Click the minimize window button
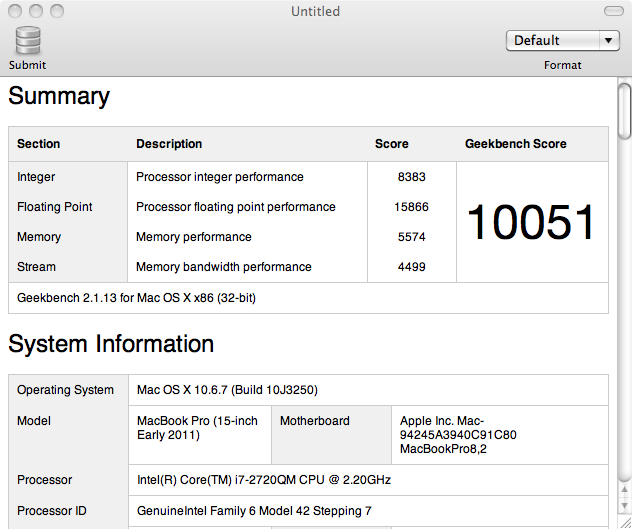 coord(36,11)
